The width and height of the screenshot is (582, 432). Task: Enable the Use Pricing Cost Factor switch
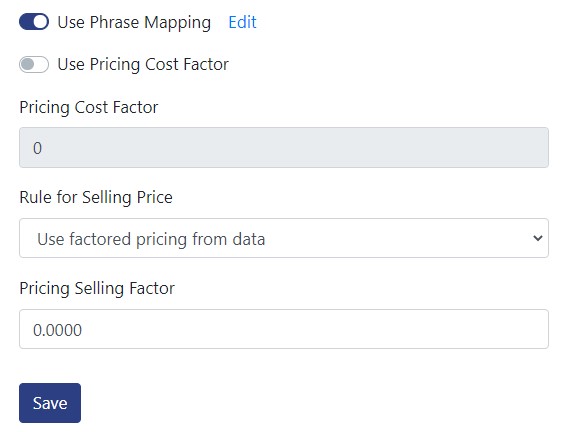[34, 65]
